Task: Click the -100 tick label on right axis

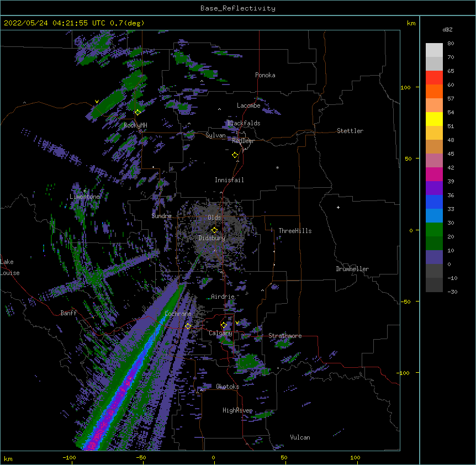Action: tap(404, 373)
